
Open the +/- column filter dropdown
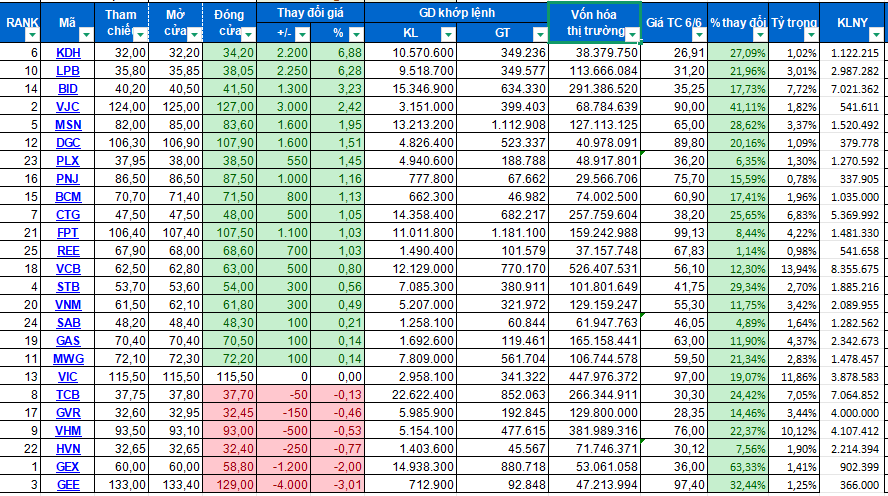coord(302,34)
